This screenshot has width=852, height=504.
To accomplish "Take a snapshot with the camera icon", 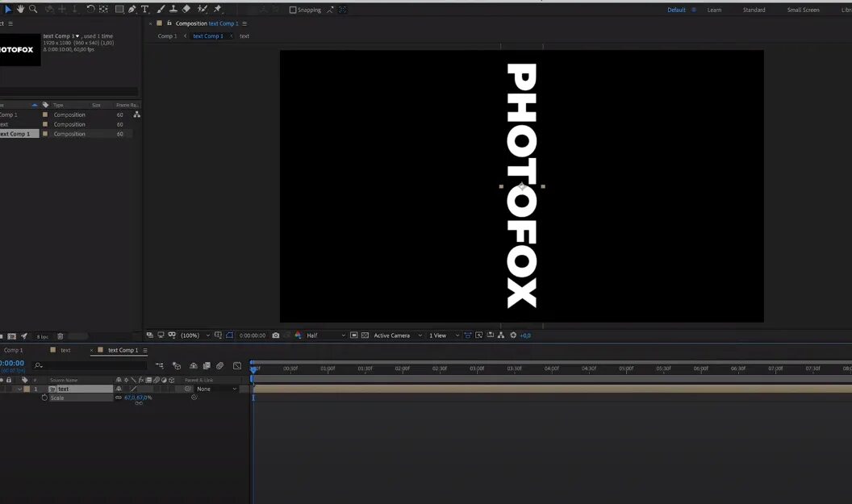I will click(275, 335).
